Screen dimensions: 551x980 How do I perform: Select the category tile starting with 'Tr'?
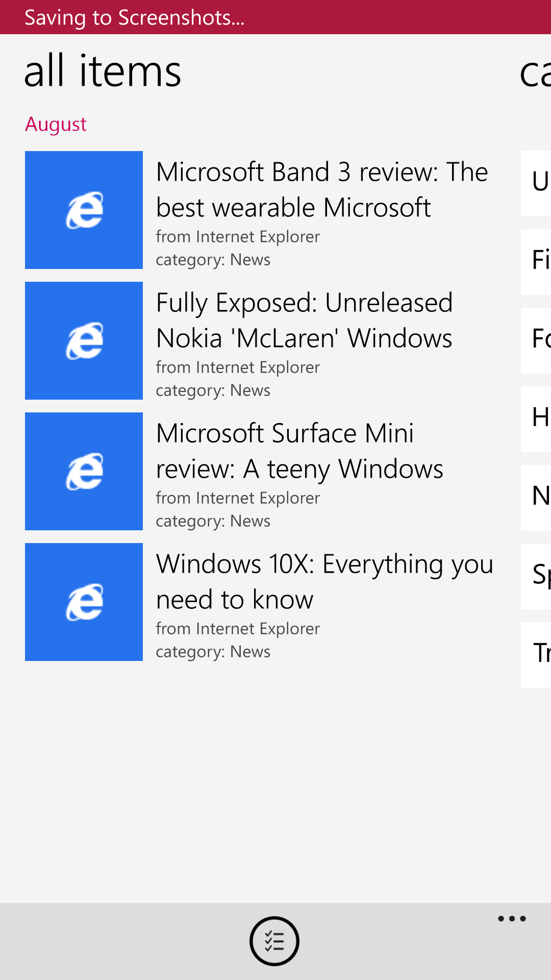pyautogui.click(x=536, y=655)
